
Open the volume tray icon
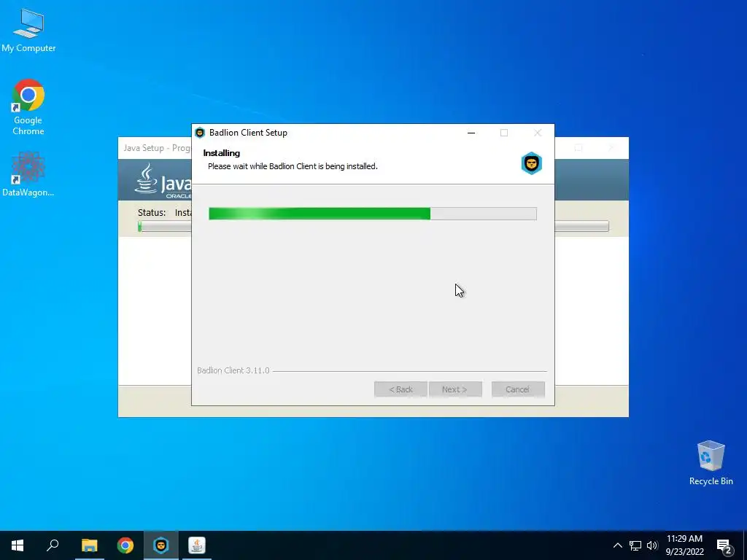point(652,545)
